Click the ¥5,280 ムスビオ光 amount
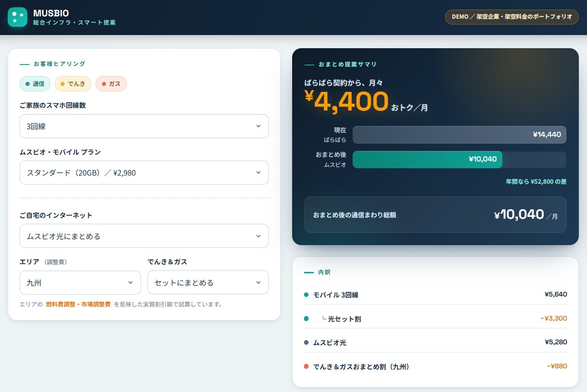 556,342
